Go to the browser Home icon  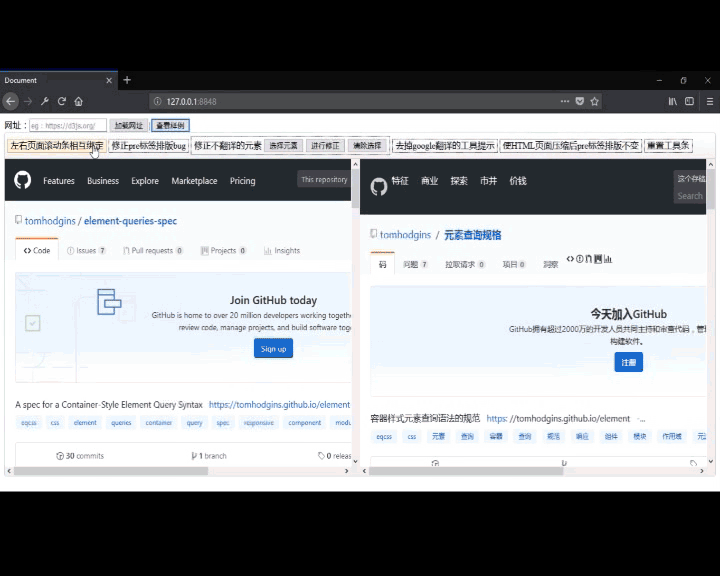[79, 102]
